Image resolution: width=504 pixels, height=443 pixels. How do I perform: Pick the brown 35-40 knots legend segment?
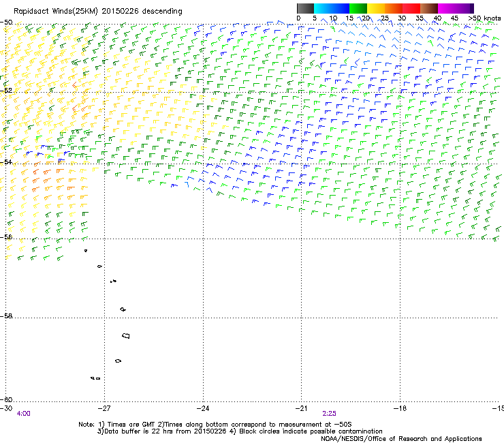(x=429, y=8)
